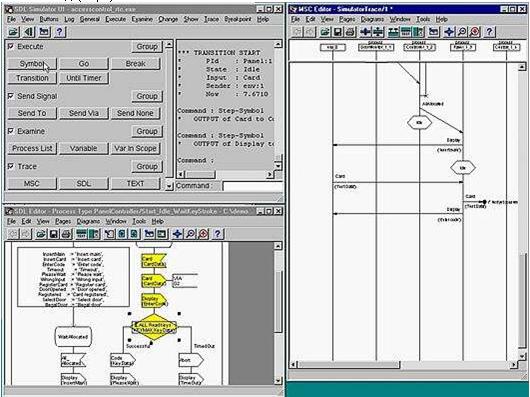The height and width of the screenshot is (397, 530).
Task: Toggle the Trace checkbox
Action: (11, 166)
